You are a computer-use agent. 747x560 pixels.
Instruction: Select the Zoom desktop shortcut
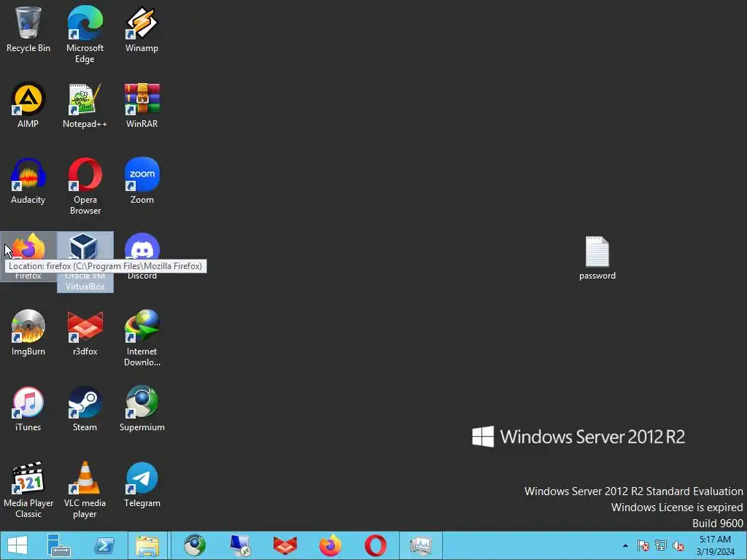(x=142, y=181)
